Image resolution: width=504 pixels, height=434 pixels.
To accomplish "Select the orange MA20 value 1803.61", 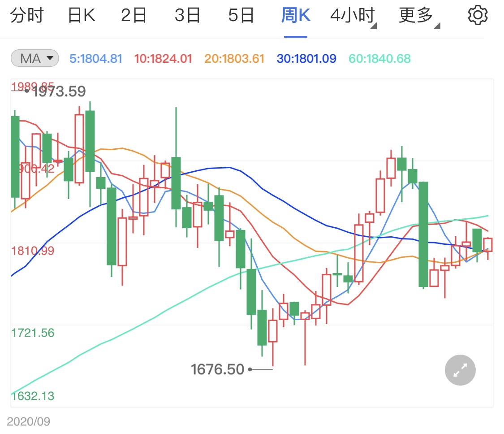I will coord(234,58).
